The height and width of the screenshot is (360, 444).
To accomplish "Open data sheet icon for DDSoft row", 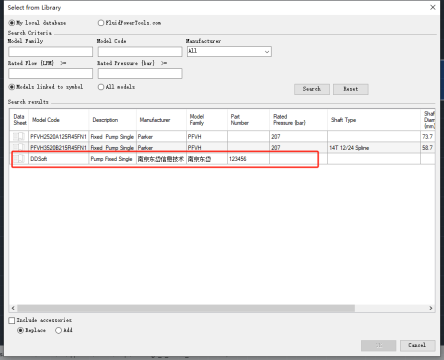I will tap(19, 159).
